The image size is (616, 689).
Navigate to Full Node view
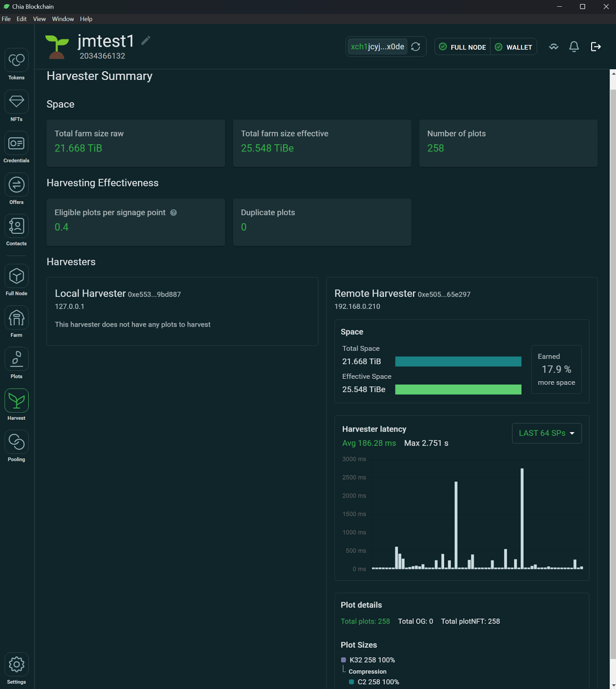tap(16, 276)
